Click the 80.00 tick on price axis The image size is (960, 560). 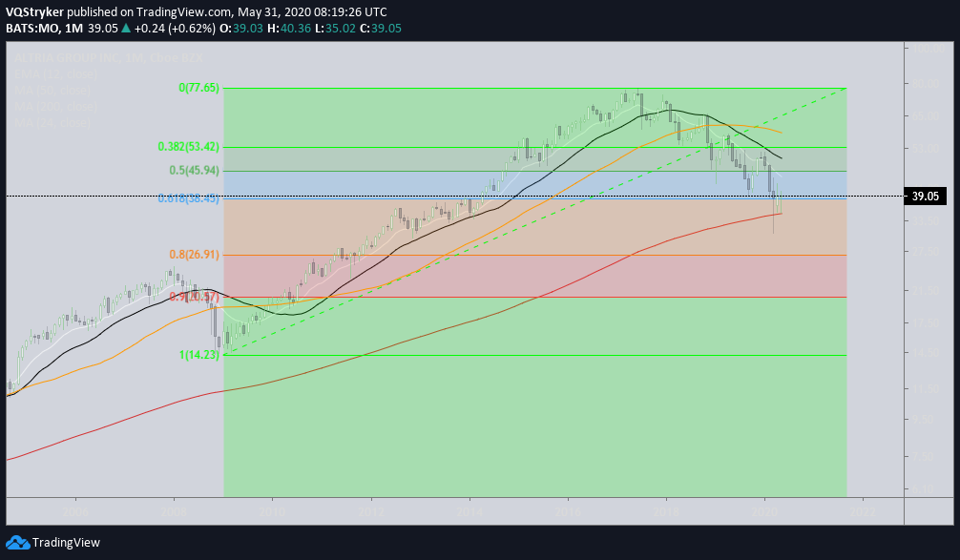(925, 83)
